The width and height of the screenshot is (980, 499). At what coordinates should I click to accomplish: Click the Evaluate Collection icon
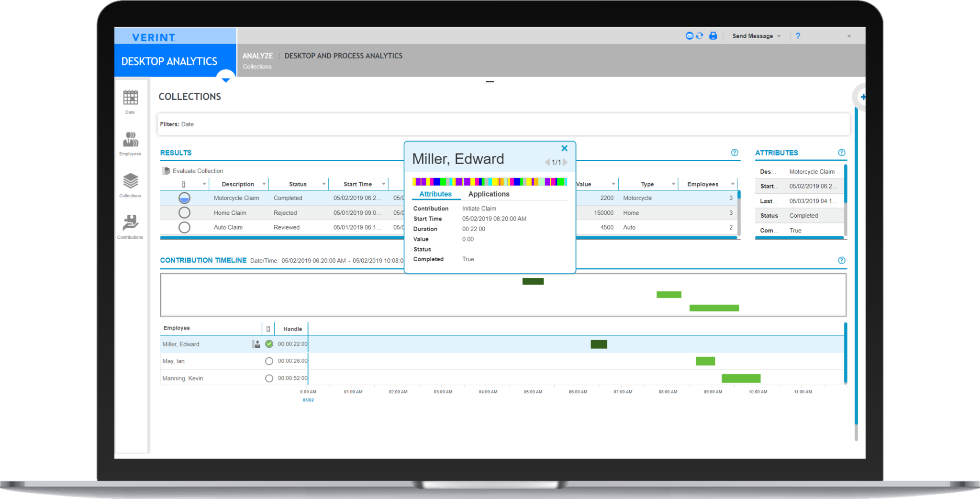[166, 171]
